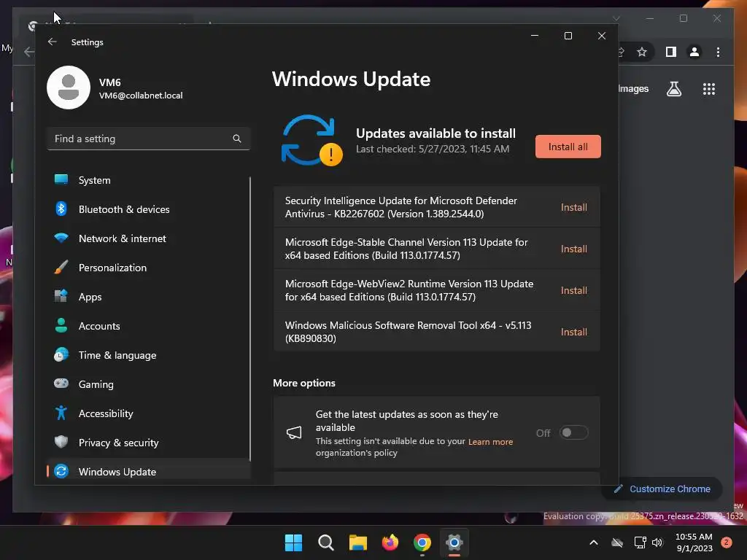Open taskbar Search
747x560 pixels.
pyautogui.click(x=326, y=542)
